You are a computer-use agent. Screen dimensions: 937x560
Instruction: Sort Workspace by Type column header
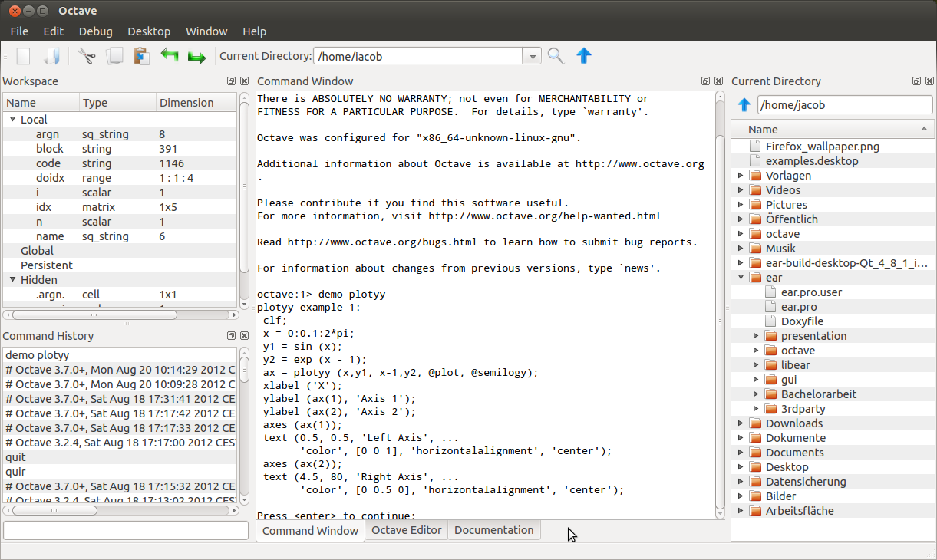pos(117,103)
